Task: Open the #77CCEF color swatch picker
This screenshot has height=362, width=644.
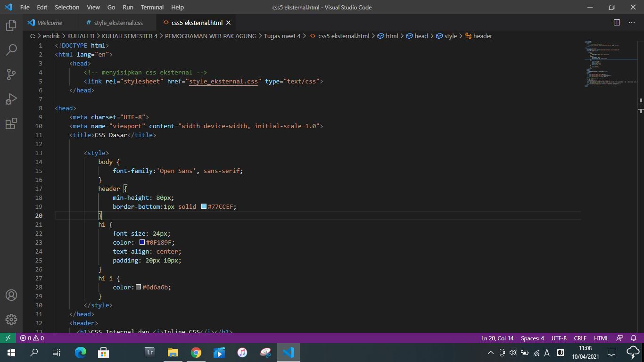Action: click(x=204, y=206)
